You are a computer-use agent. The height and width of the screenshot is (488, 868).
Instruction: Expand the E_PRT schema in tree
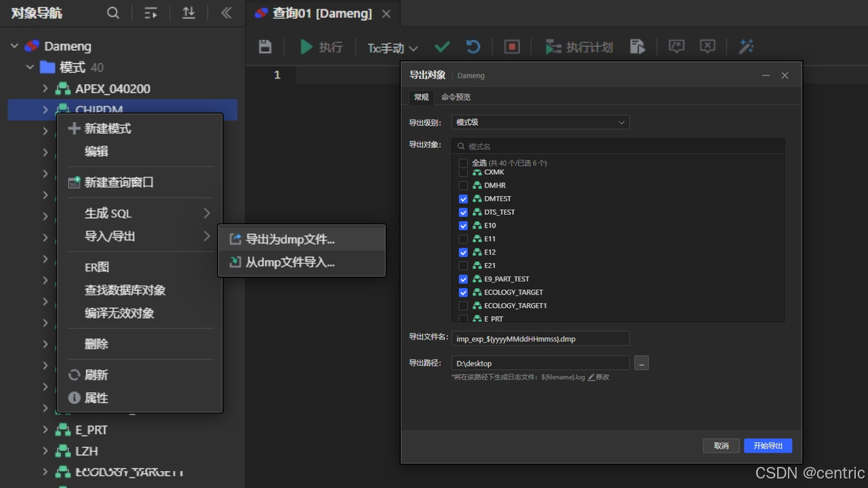(x=45, y=430)
